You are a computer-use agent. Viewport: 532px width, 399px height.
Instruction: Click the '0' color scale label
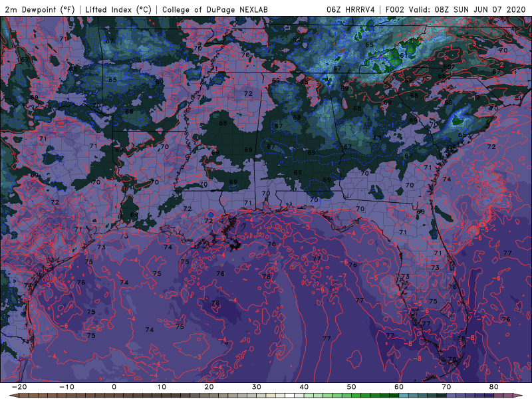pyautogui.click(x=114, y=387)
